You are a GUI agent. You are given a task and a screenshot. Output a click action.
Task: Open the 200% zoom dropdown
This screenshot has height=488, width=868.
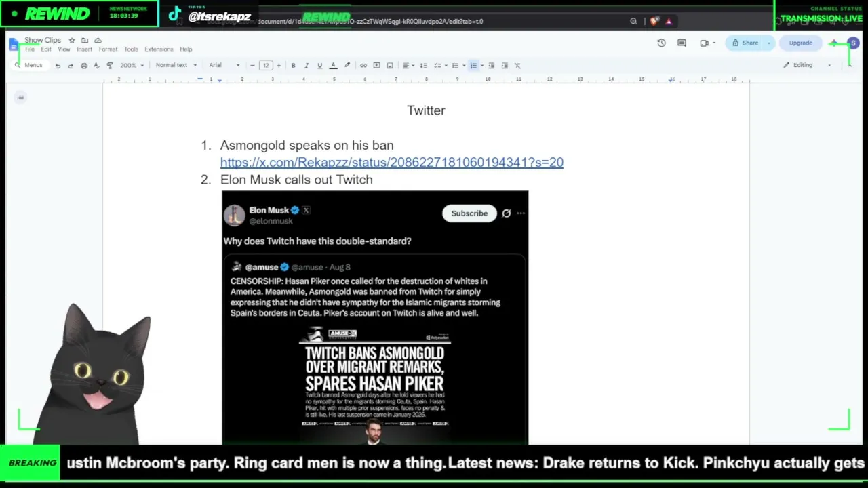tap(132, 66)
